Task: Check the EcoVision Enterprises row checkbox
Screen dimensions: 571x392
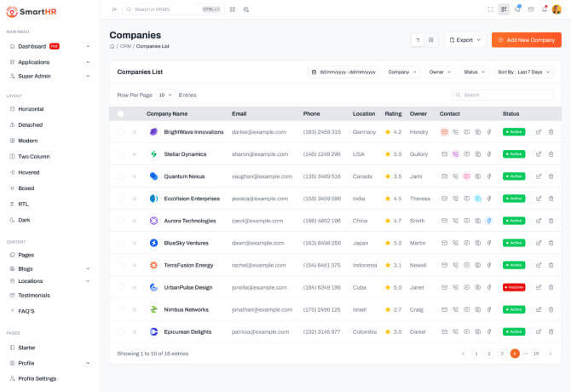Action: [x=120, y=199]
